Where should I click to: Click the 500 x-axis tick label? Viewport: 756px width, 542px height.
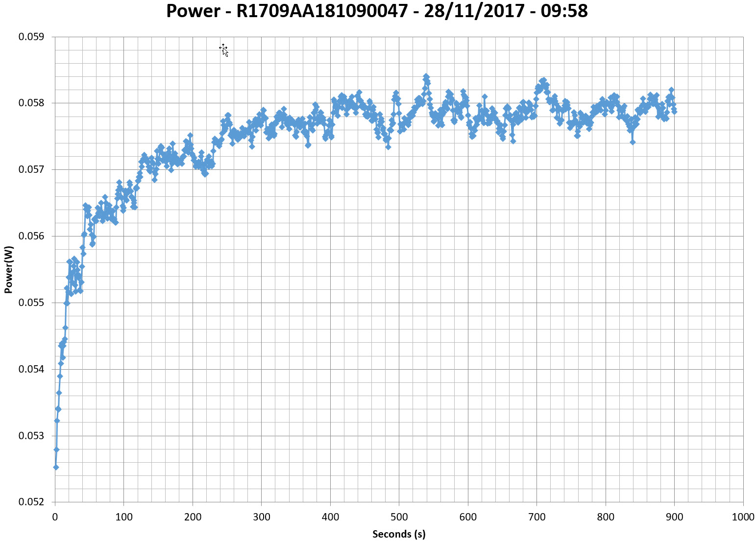[x=399, y=517]
